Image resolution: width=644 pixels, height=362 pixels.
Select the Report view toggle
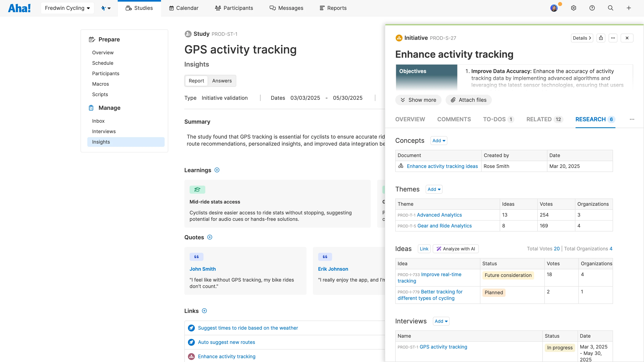pos(196,81)
